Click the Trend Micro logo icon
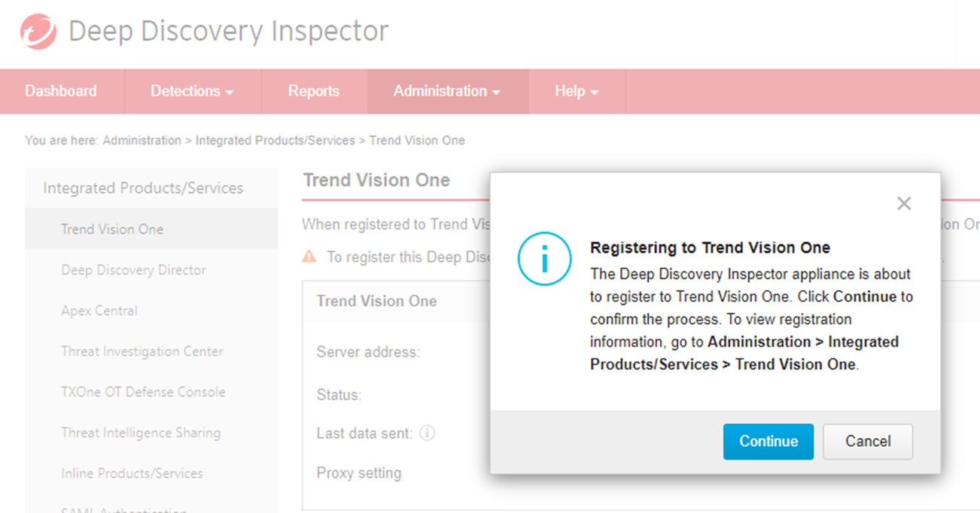 click(38, 32)
